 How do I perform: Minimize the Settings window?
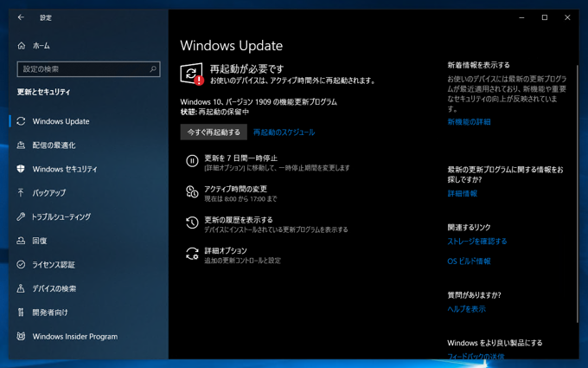pyautogui.click(x=521, y=17)
